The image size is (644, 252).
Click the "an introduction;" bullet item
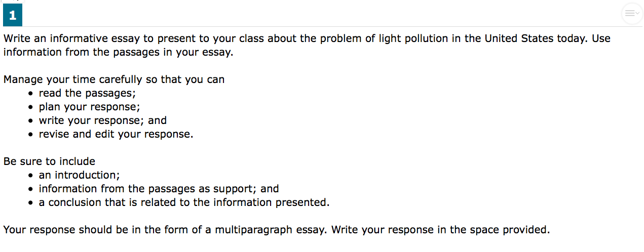click(79, 175)
